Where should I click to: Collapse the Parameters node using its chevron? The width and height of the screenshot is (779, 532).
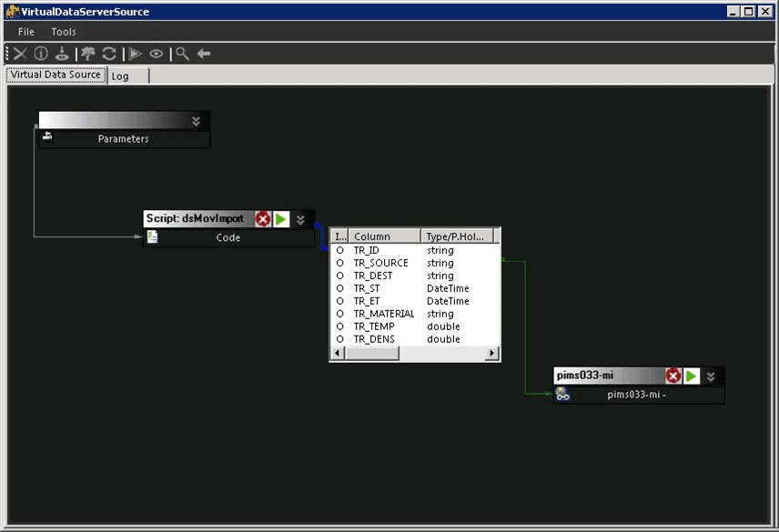[x=195, y=119]
